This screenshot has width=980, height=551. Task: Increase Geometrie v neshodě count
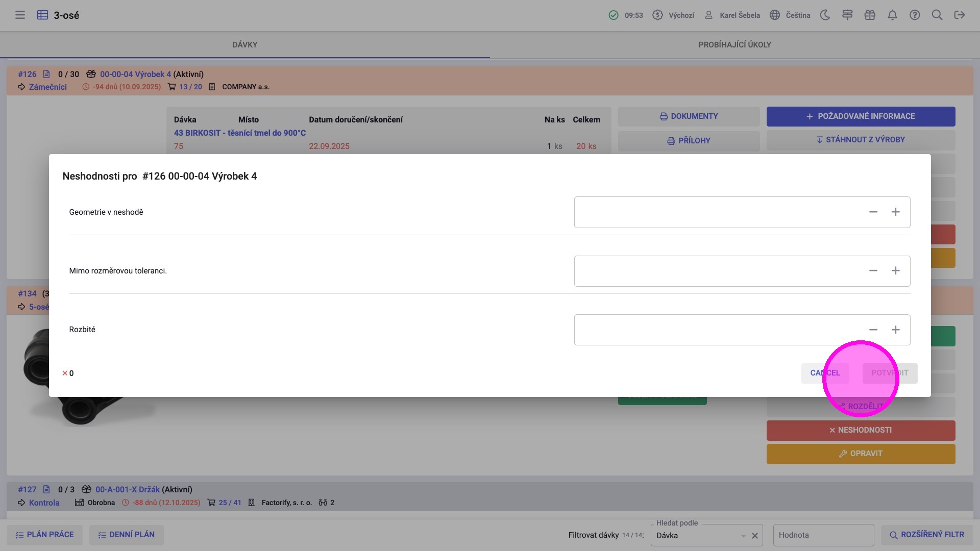coord(895,212)
